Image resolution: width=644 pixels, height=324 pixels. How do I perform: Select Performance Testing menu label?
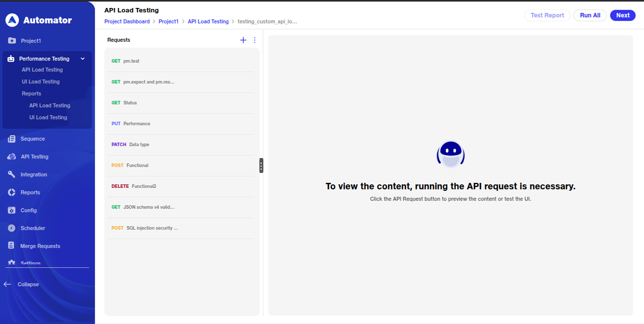click(x=44, y=59)
